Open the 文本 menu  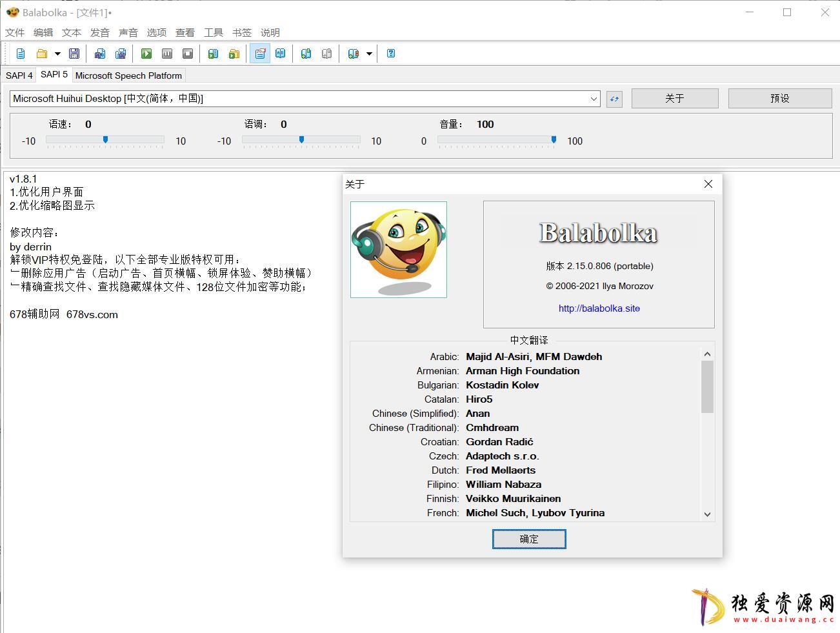[72, 32]
